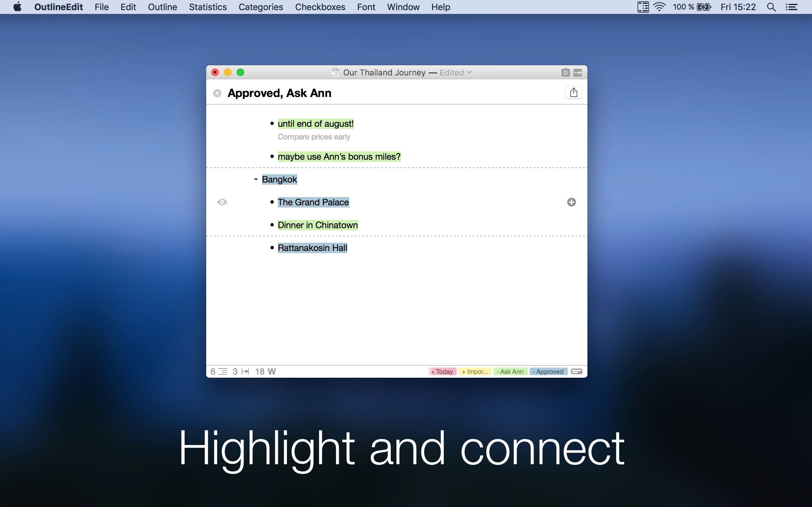Clear the Approved, Ask Ann filter
Viewport: 812px width, 507px height.
pos(217,93)
